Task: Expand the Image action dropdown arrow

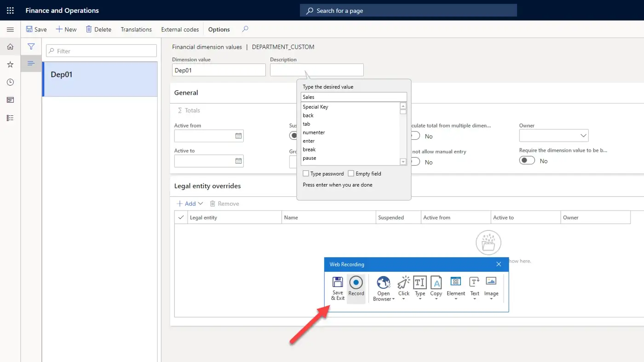Action: click(491, 299)
